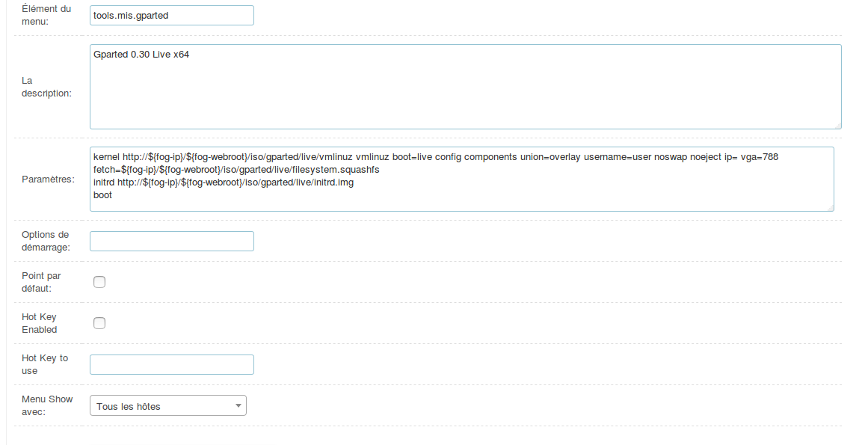The height and width of the screenshot is (445, 868).
Task: Click the Menu Show avec label
Action: coord(47,405)
